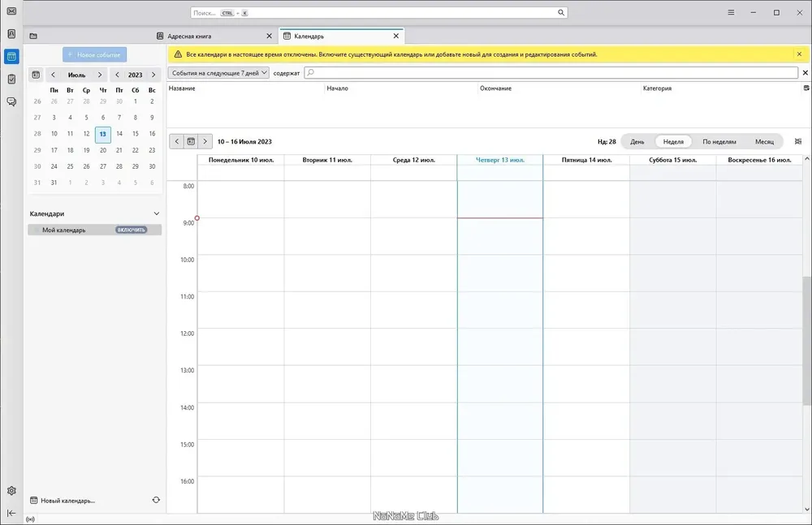Open settings gear in sidebar
This screenshot has height=525, width=812.
click(x=11, y=490)
